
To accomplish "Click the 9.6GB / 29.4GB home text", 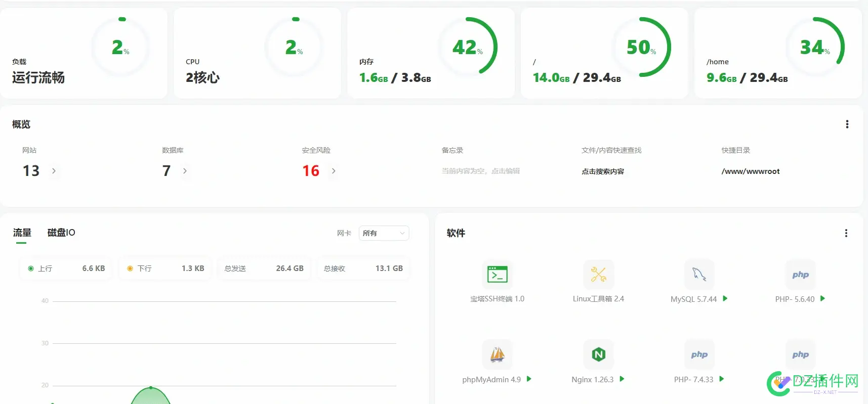I will 747,78.
